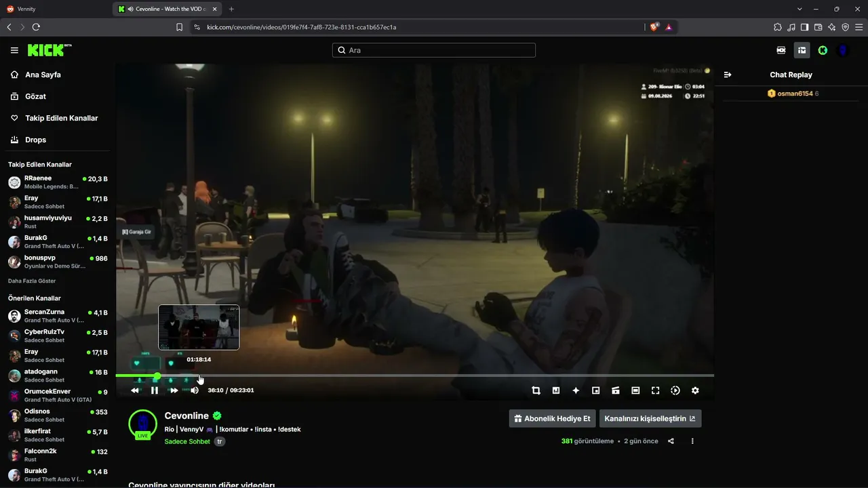Click the kick.com address bar URL
The height and width of the screenshot is (488, 868).
coord(302,27)
